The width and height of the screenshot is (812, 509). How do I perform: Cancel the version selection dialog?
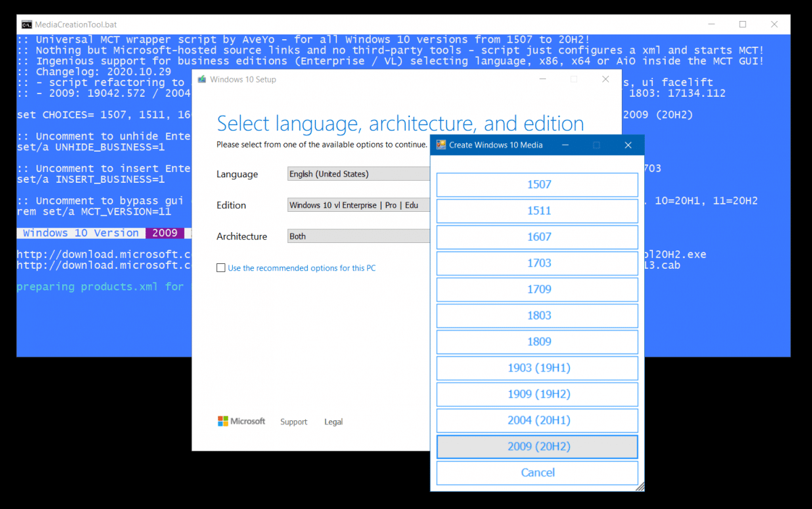537,472
